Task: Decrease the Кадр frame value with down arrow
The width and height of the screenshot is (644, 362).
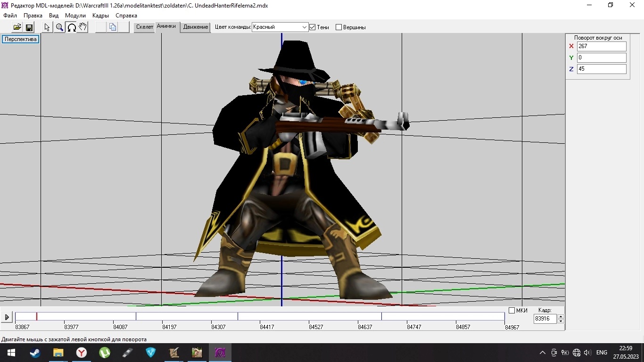Action: click(x=561, y=321)
